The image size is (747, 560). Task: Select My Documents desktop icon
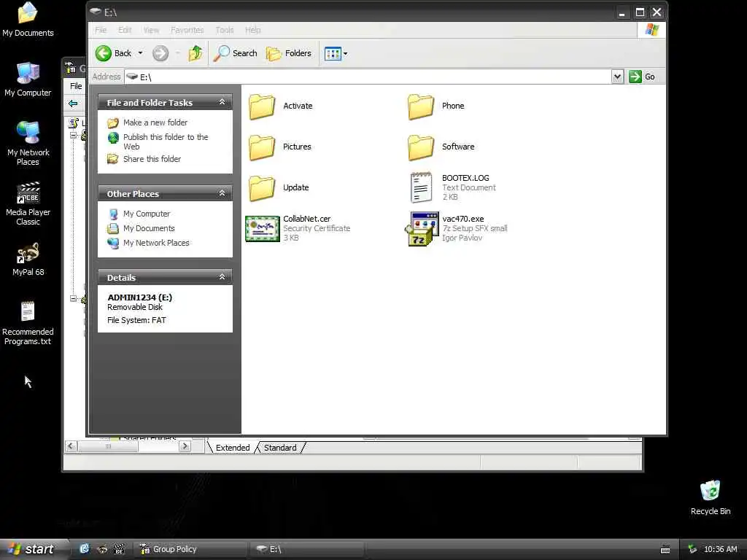28,20
